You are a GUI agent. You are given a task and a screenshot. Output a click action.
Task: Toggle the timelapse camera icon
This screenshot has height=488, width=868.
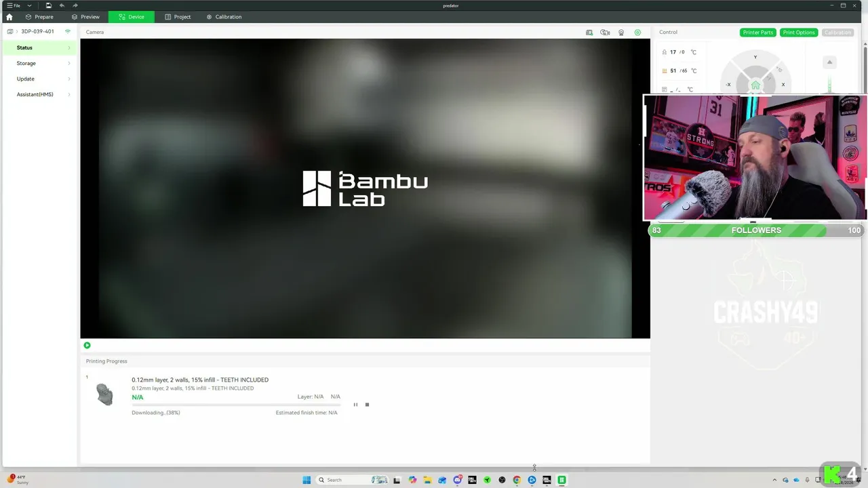coord(621,33)
